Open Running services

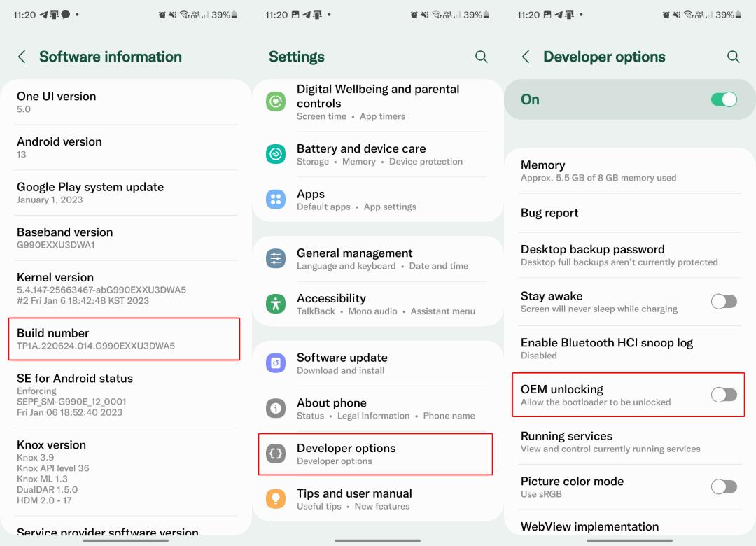click(630, 442)
